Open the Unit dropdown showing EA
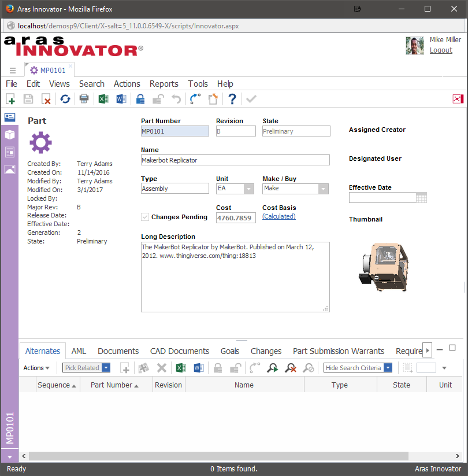 pos(248,189)
